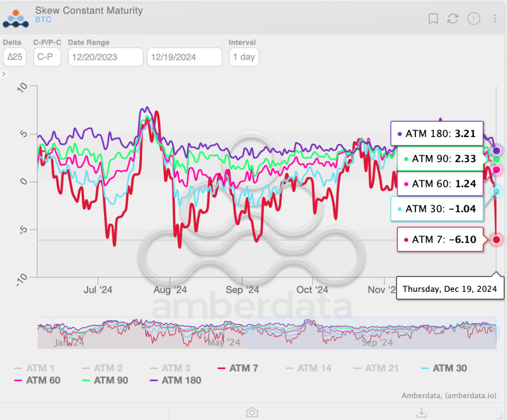Click the download export icon at bottom right
The width and height of the screenshot is (507, 420).
tap(421, 412)
